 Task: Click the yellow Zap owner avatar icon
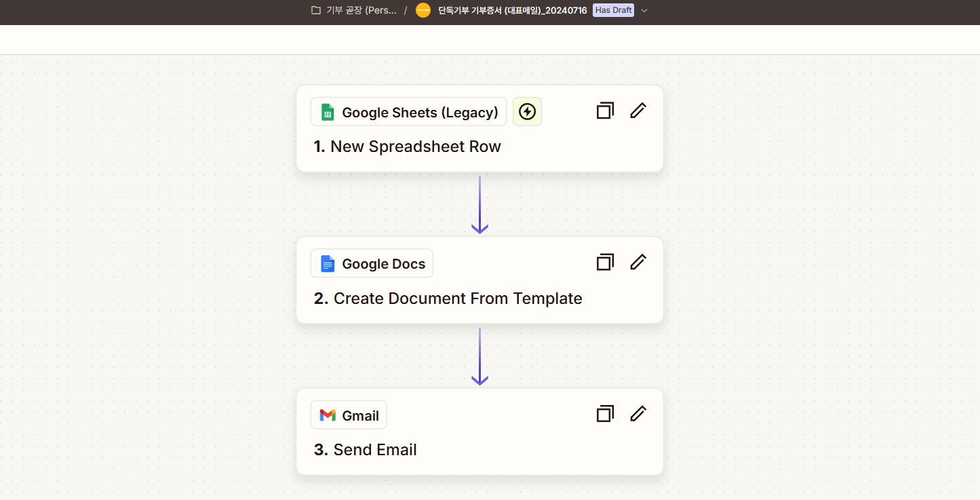[x=423, y=10]
